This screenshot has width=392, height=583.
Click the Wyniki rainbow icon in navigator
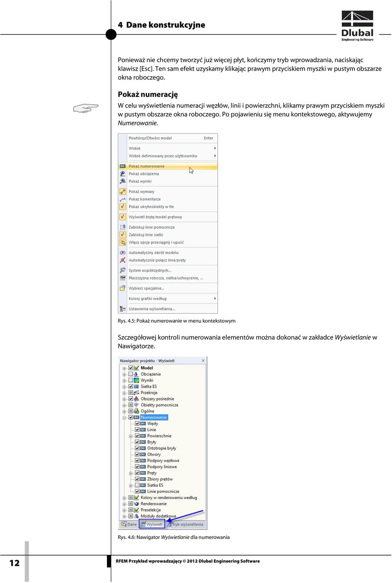tap(136, 380)
